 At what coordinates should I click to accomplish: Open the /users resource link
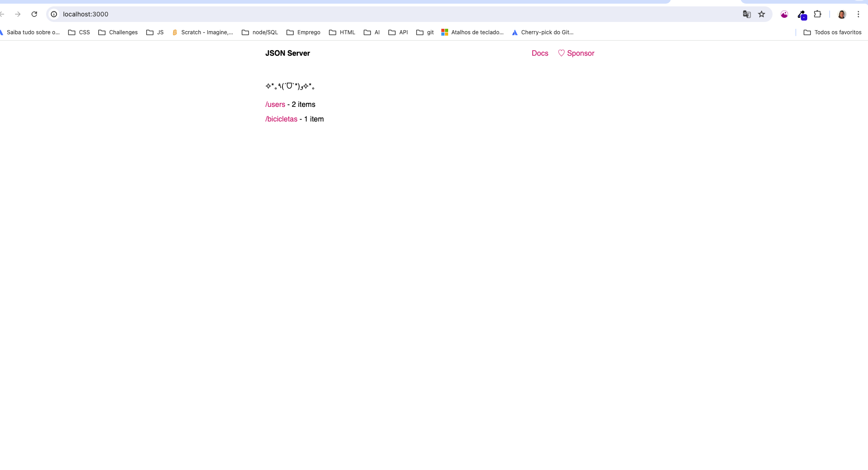[275, 105]
